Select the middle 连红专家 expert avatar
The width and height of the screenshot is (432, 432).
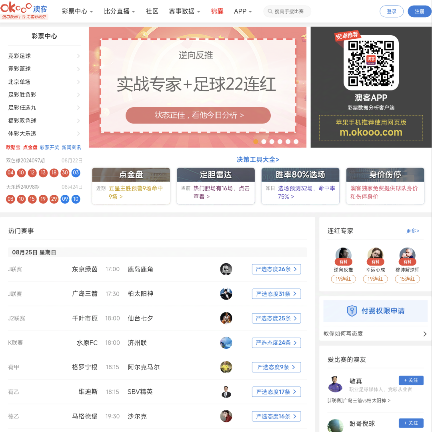(375, 256)
